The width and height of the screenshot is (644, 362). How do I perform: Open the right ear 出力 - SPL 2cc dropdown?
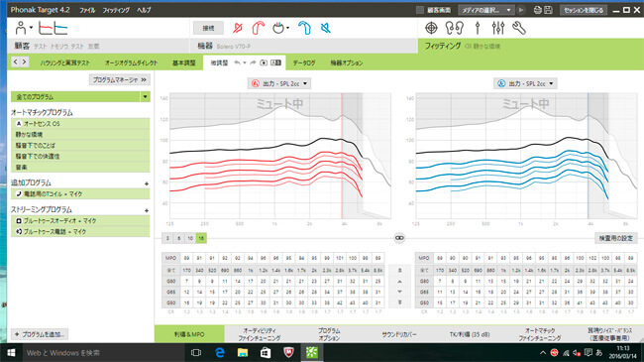pyautogui.click(x=279, y=83)
